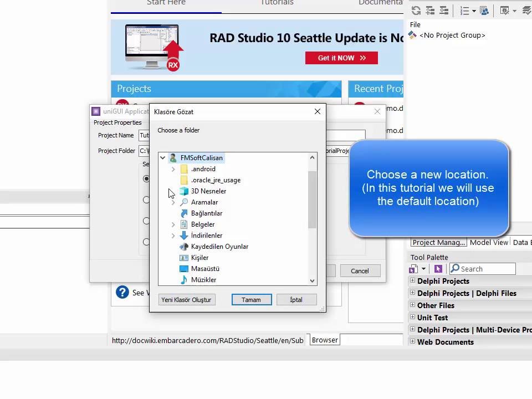Screen dimensions: 532x399
Task: Confirm with the Tamam button
Action: click(x=252, y=300)
